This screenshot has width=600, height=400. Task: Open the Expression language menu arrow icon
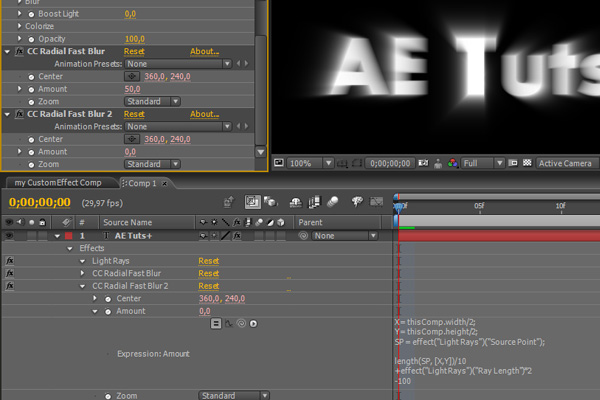pyautogui.click(x=253, y=324)
